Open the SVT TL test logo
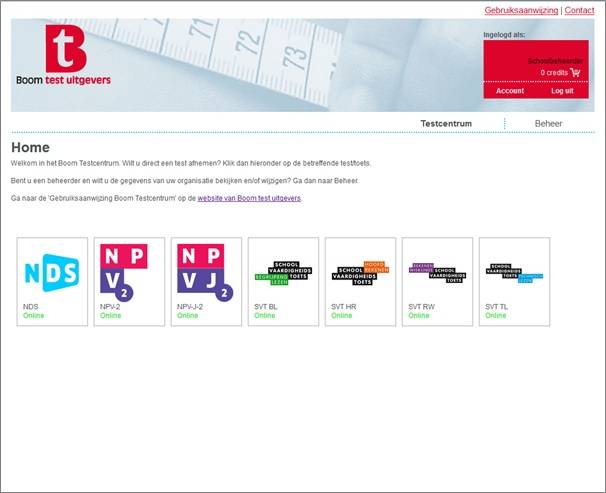Viewport: 606px width, 493px height. pyautogui.click(x=514, y=271)
